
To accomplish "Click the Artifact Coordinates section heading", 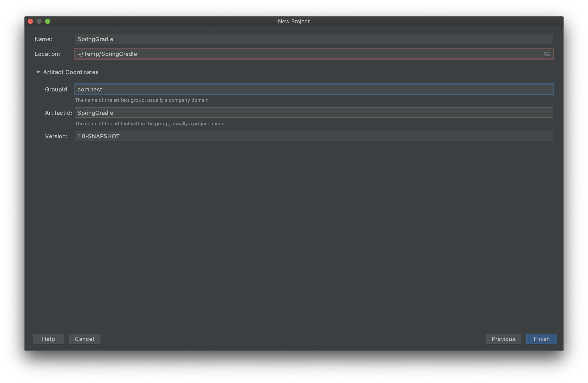I will [x=71, y=72].
